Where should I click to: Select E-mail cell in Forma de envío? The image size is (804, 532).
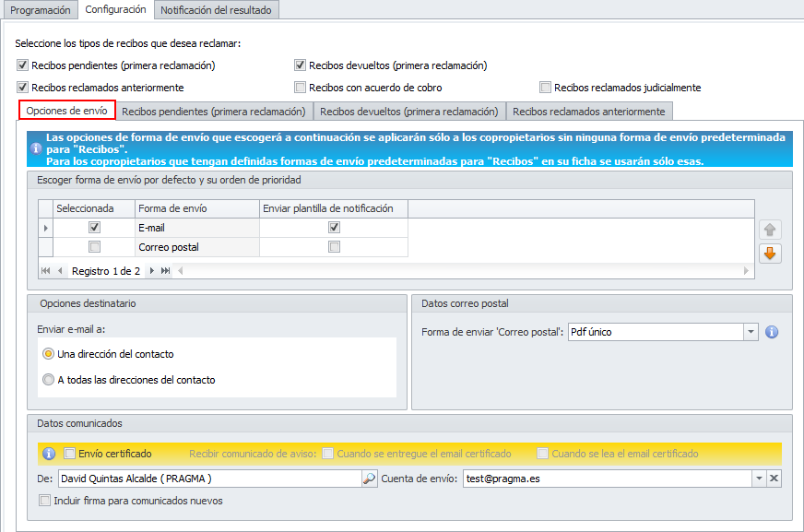[197, 228]
